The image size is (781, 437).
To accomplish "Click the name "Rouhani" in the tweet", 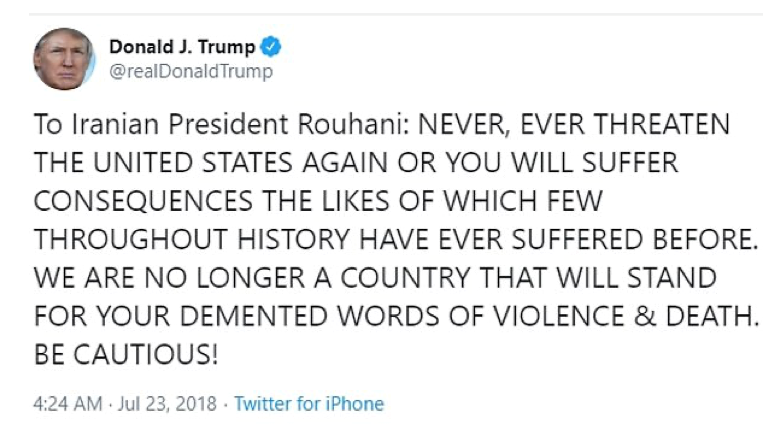I will 343,126.
